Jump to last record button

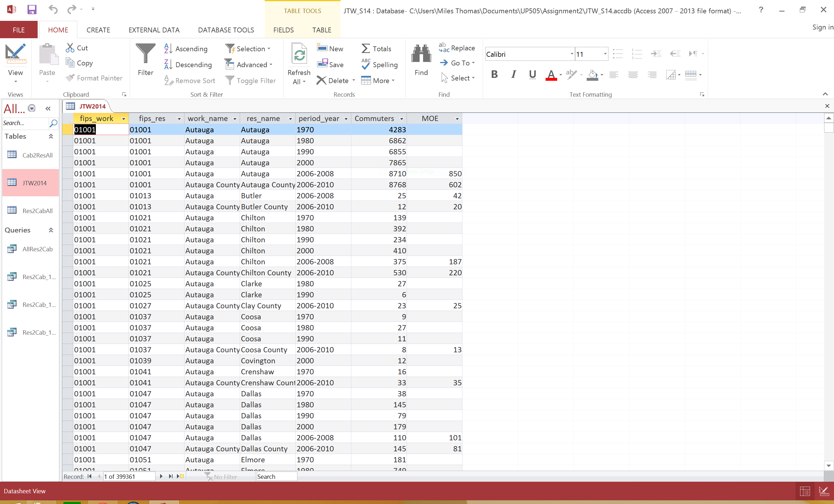tap(171, 476)
